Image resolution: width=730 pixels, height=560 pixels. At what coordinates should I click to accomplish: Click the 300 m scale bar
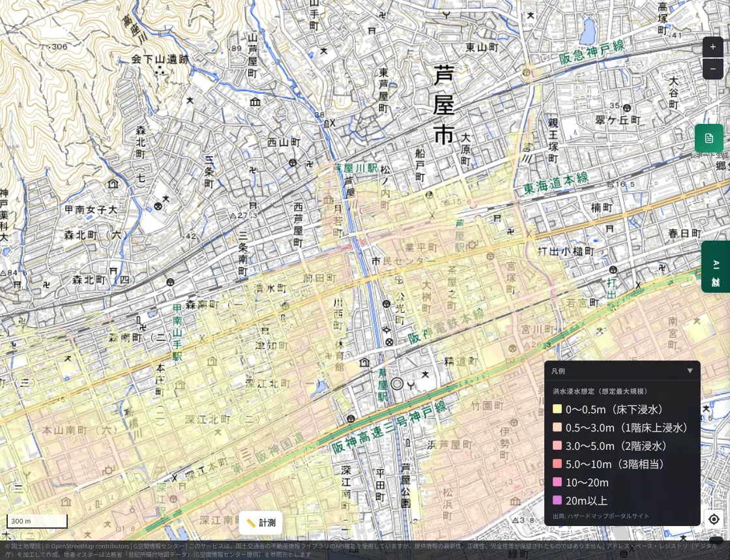36,522
